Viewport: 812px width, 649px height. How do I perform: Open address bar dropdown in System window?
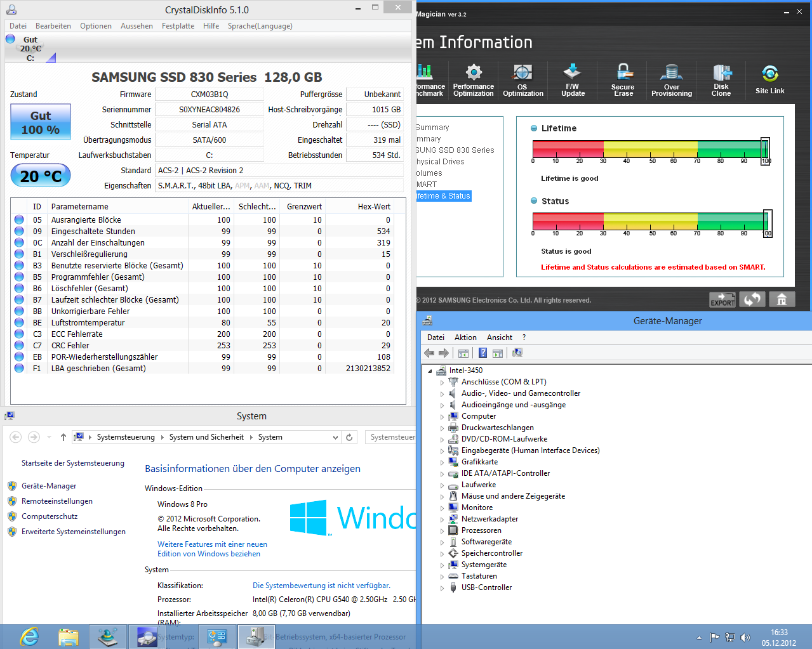pos(335,437)
